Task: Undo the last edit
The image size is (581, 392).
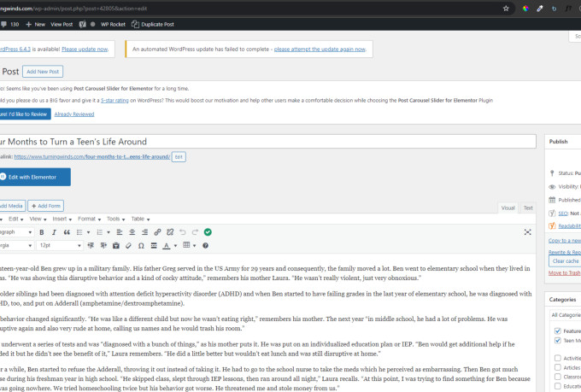Action: click(x=183, y=232)
